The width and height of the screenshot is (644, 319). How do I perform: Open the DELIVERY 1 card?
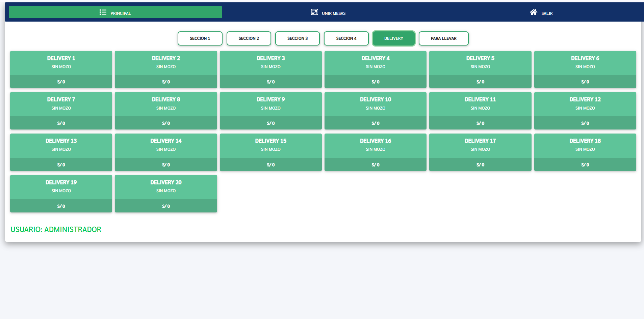coord(61,69)
